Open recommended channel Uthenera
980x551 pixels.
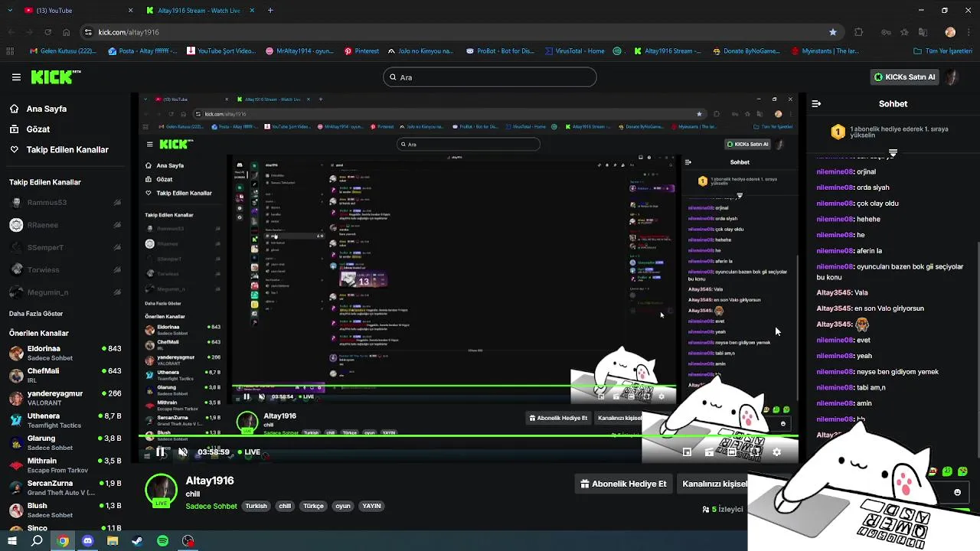tap(65, 420)
